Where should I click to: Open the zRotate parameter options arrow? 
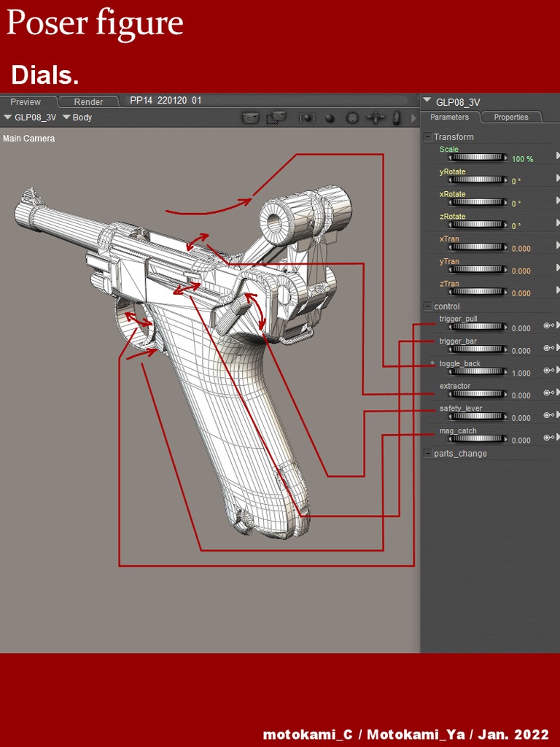point(558,222)
